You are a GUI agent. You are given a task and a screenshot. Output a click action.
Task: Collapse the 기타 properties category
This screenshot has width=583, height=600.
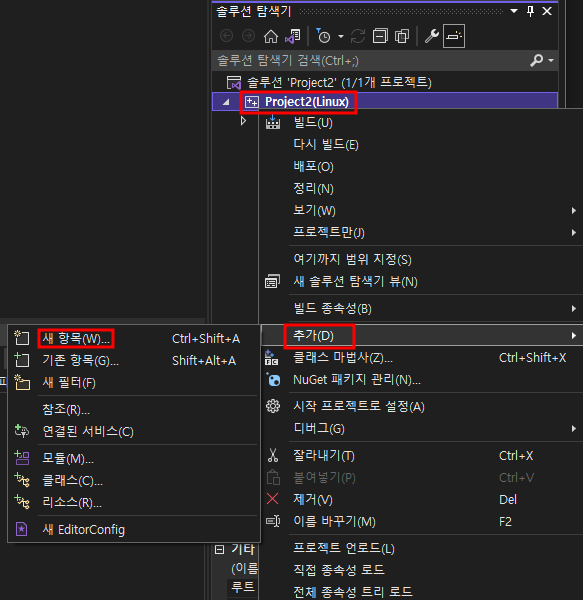(x=220, y=550)
